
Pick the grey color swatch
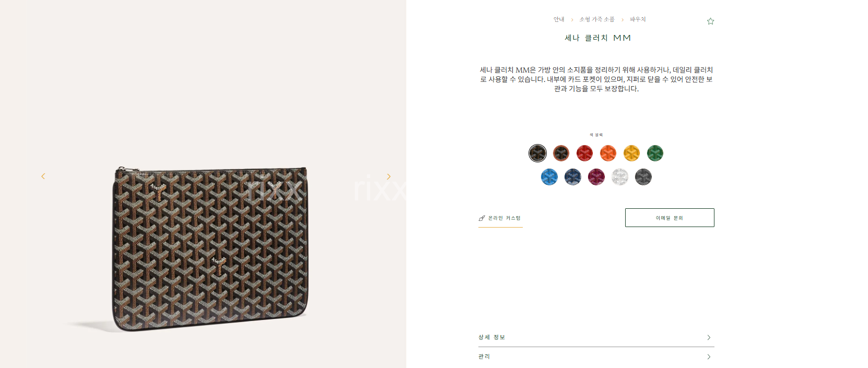click(x=643, y=177)
